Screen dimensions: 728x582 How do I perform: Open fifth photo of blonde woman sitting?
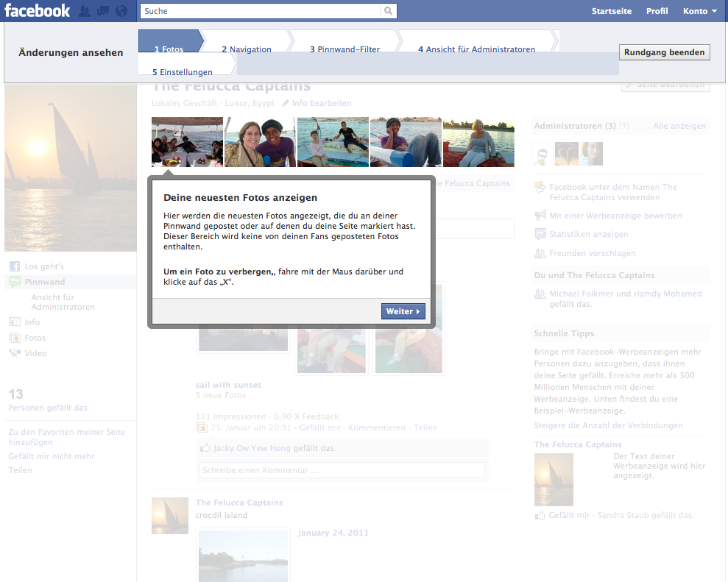(478, 142)
